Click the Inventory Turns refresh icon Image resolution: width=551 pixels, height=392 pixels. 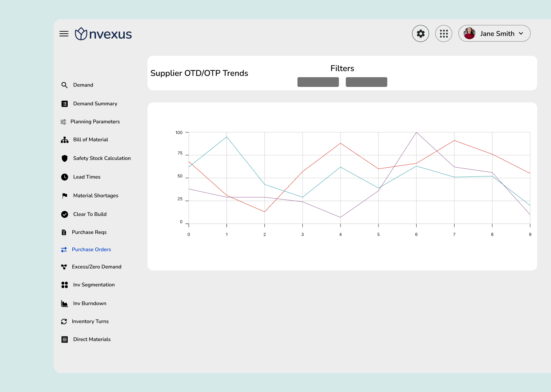coord(64,322)
